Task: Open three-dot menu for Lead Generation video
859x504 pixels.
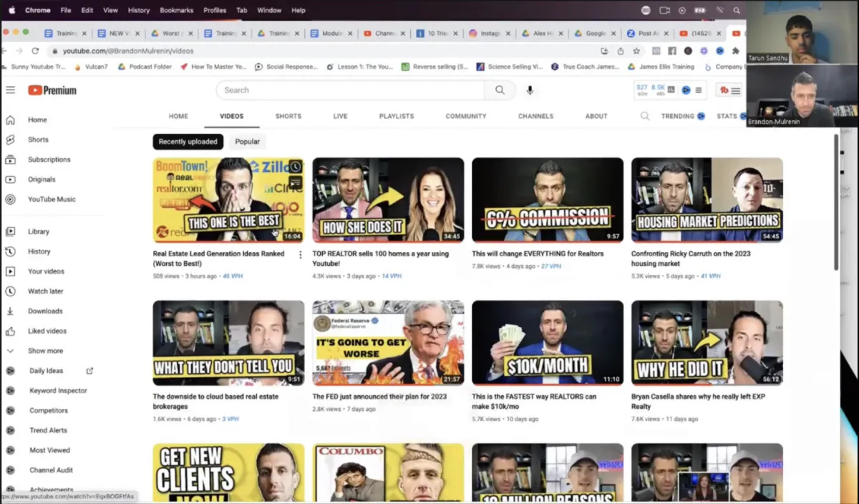Action: tap(300, 255)
